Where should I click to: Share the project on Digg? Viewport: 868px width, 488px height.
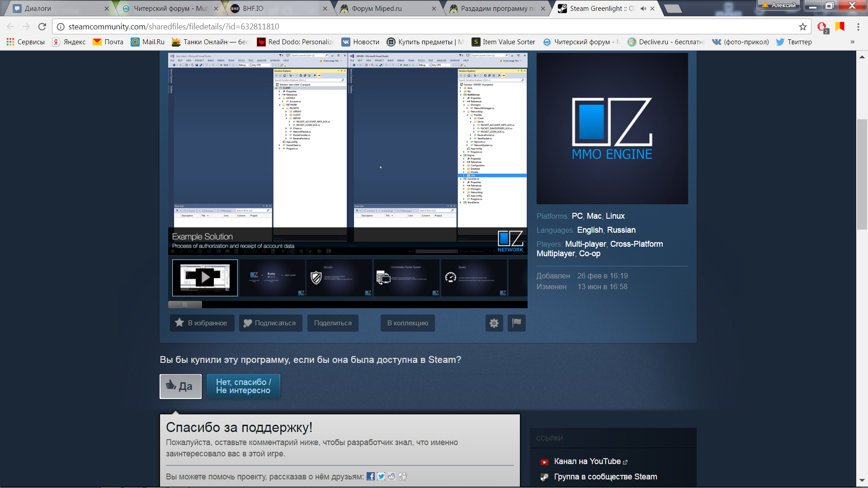402,476
